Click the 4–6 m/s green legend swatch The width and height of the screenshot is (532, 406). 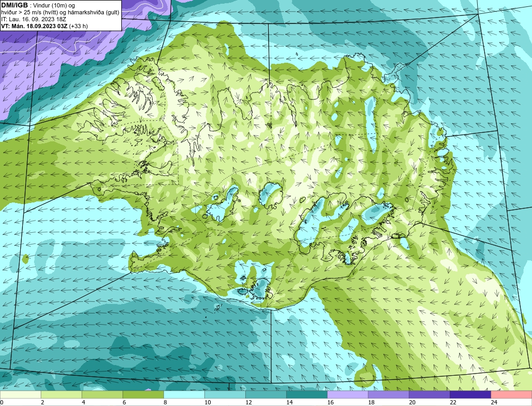(x=102, y=395)
